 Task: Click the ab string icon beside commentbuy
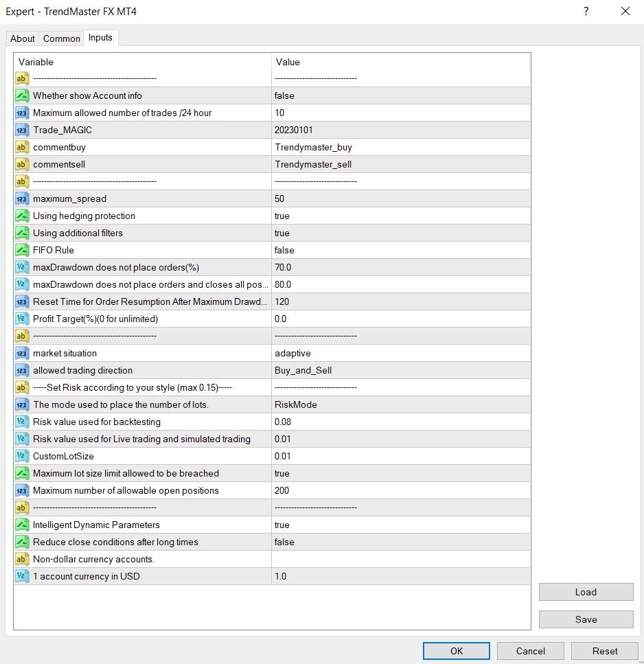tap(21, 147)
